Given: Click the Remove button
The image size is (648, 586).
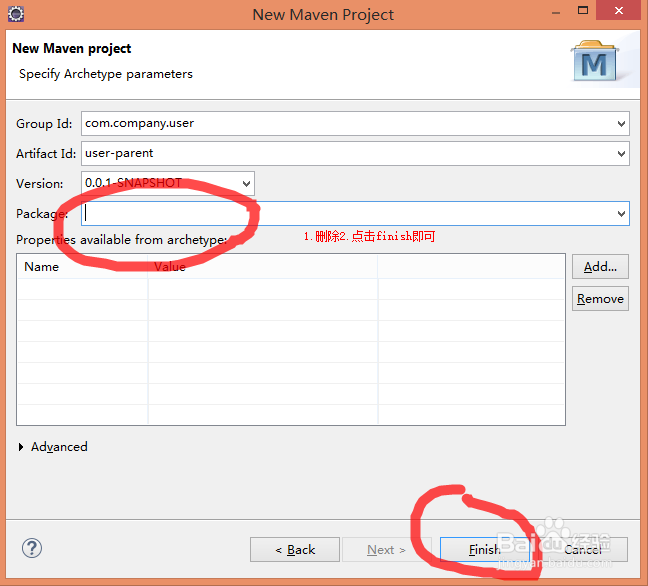Looking at the screenshot, I should coord(600,298).
